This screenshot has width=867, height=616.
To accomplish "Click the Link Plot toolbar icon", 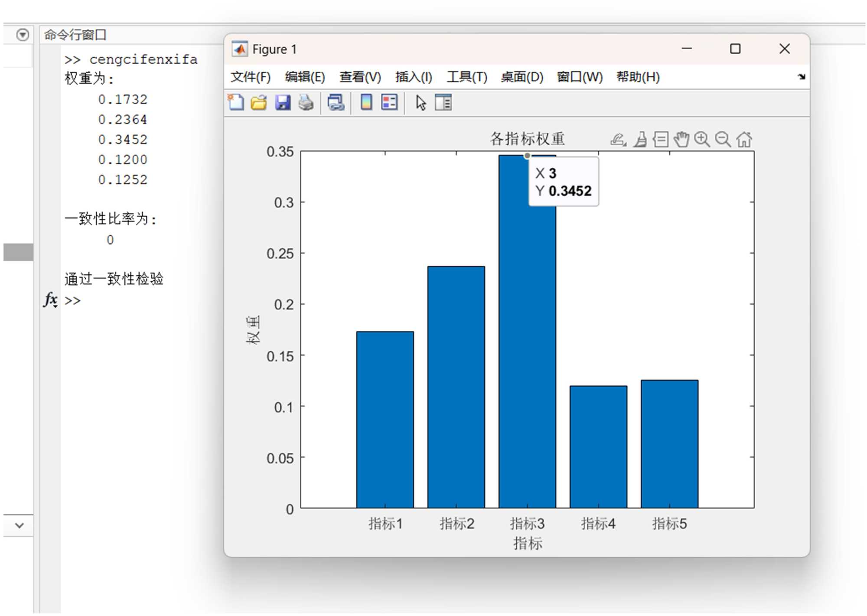I will click(x=336, y=103).
